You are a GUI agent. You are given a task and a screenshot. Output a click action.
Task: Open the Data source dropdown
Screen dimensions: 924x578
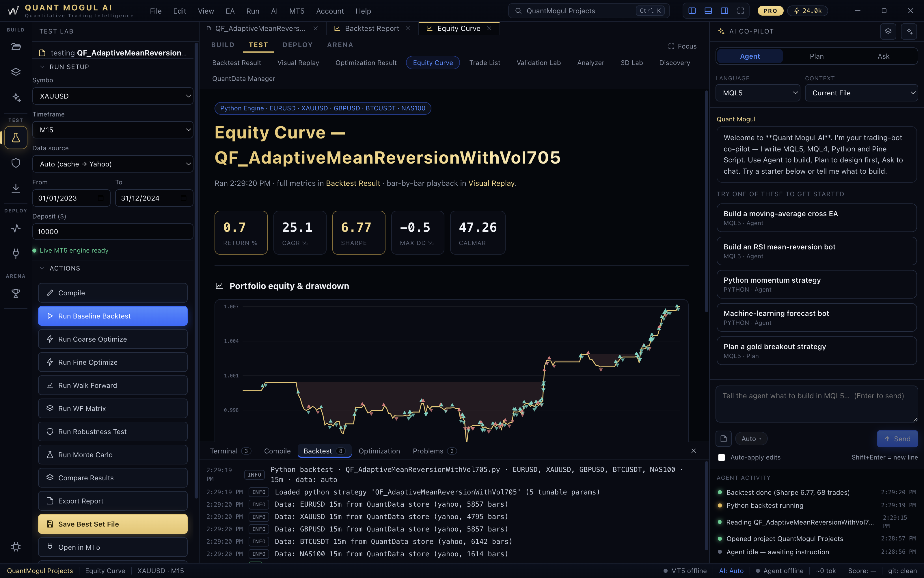coord(113,164)
